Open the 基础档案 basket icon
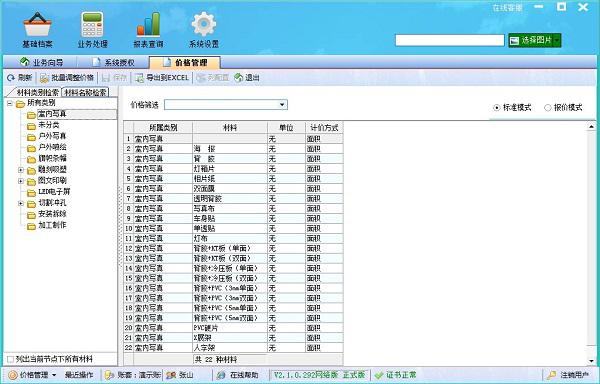 click(x=37, y=30)
